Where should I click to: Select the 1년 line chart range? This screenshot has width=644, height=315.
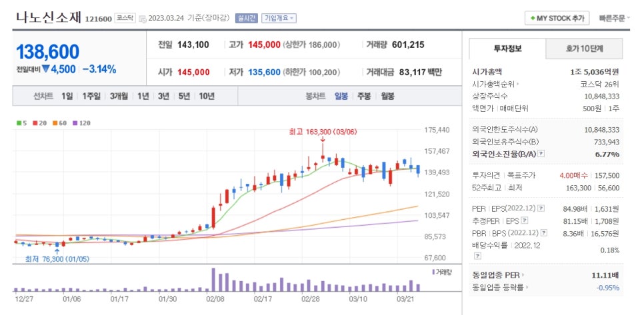coord(143,96)
